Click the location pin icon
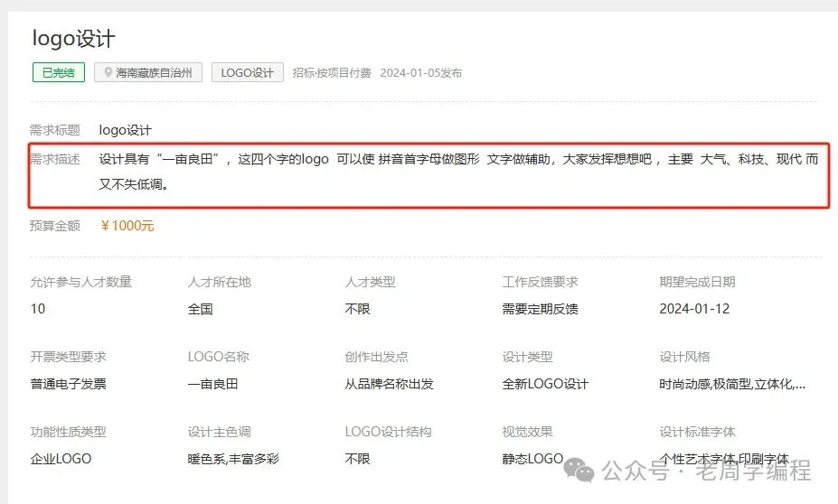Viewport: 838px width, 504px height. [x=108, y=72]
